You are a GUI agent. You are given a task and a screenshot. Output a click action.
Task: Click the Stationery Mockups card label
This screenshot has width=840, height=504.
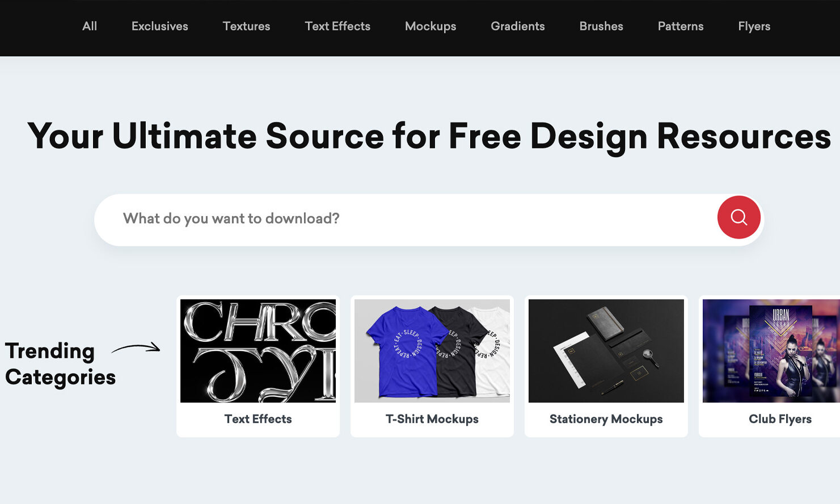click(606, 419)
